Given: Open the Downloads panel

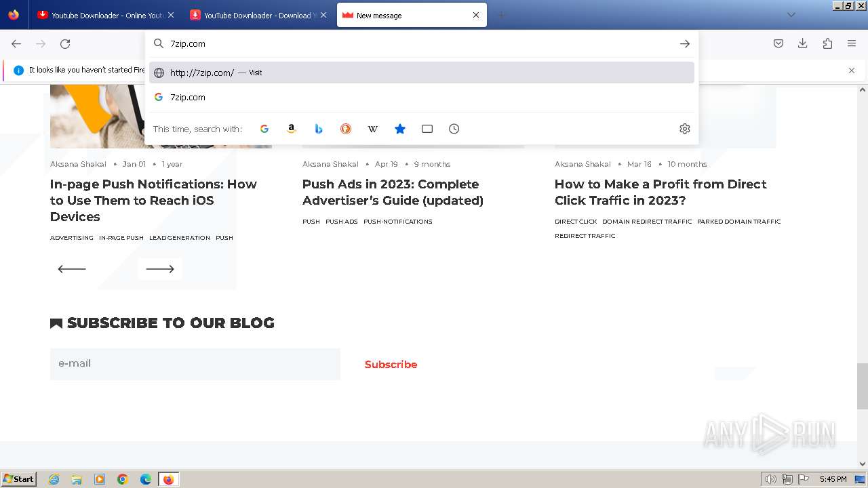Looking at the screenshot, I should tap(803, 43).
